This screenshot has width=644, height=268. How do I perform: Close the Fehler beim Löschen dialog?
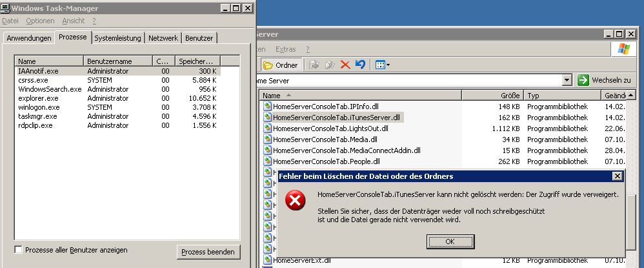[x=617, y=176]
